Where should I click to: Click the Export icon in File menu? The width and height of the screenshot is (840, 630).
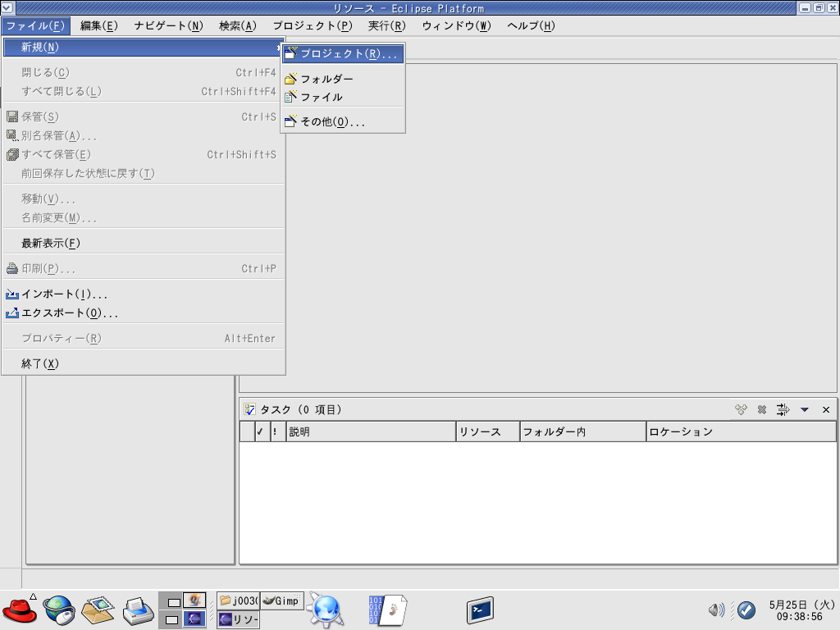pos(12,313)
